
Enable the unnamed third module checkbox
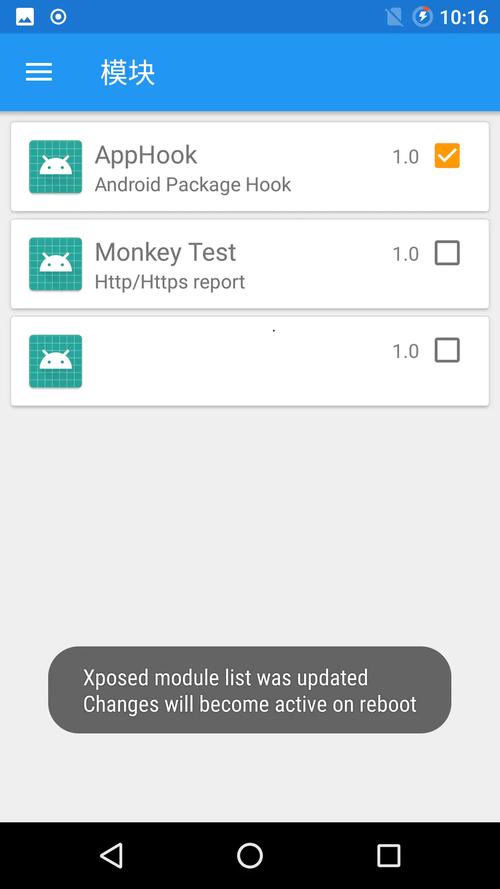(x=447, y=350)
